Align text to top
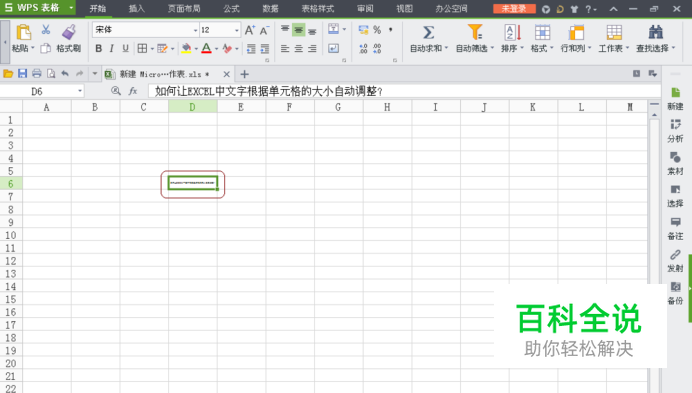Screen dimensions: 692x393 (x=285, y=29)
